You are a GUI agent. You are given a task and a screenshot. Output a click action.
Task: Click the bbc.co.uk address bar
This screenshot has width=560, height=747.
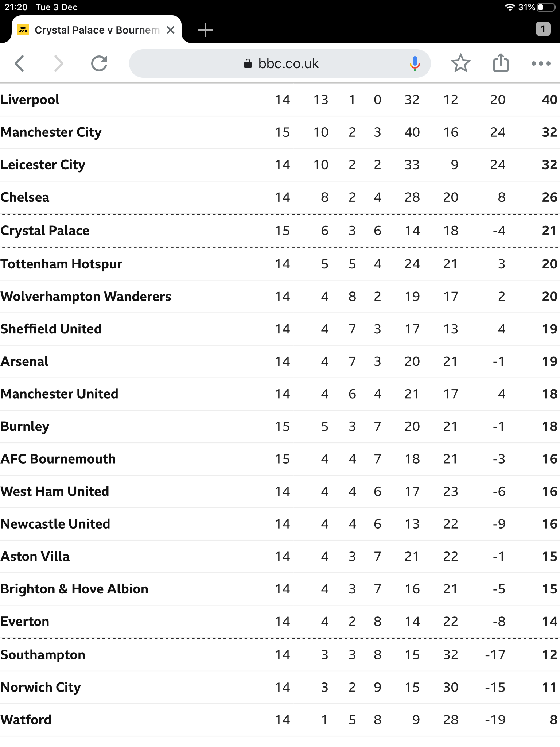point(280,63)
